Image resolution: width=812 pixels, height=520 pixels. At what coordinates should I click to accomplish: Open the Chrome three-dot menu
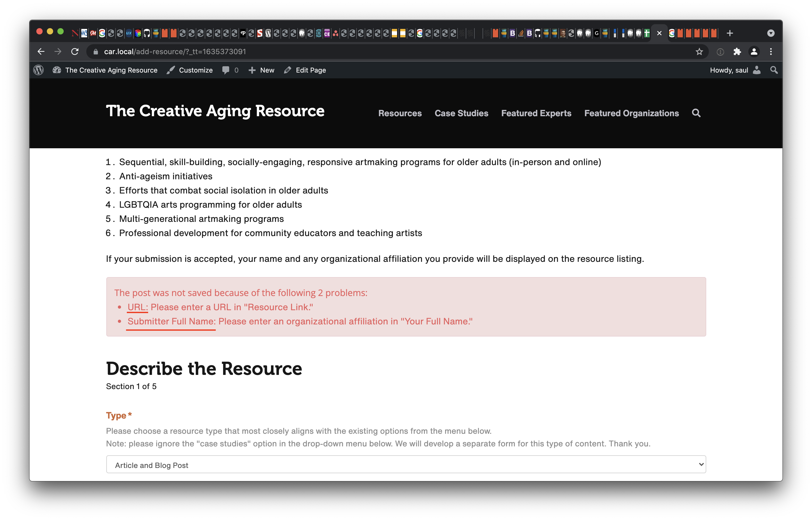tap(771, 52)
